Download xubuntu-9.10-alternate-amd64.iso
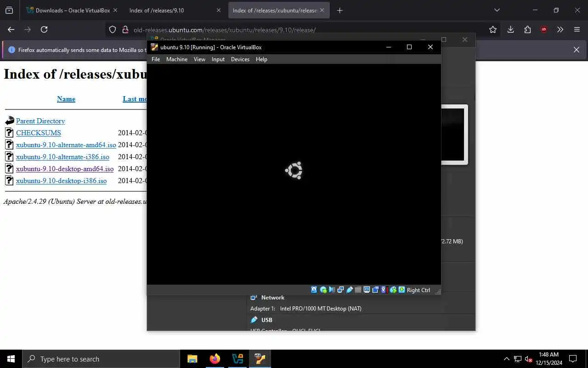 [66, 145]
